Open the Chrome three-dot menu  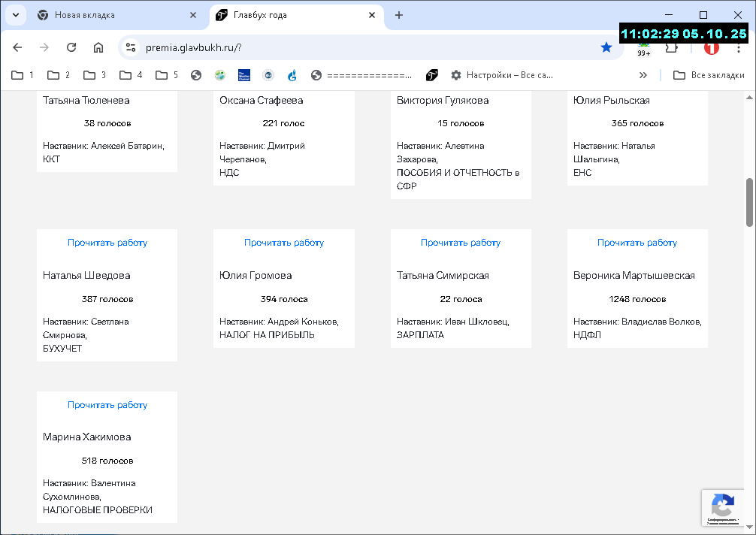[x=738, y=48]
